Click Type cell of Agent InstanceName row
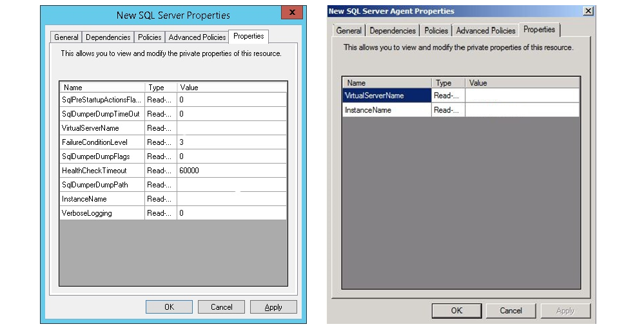 [x=448, y=110]
